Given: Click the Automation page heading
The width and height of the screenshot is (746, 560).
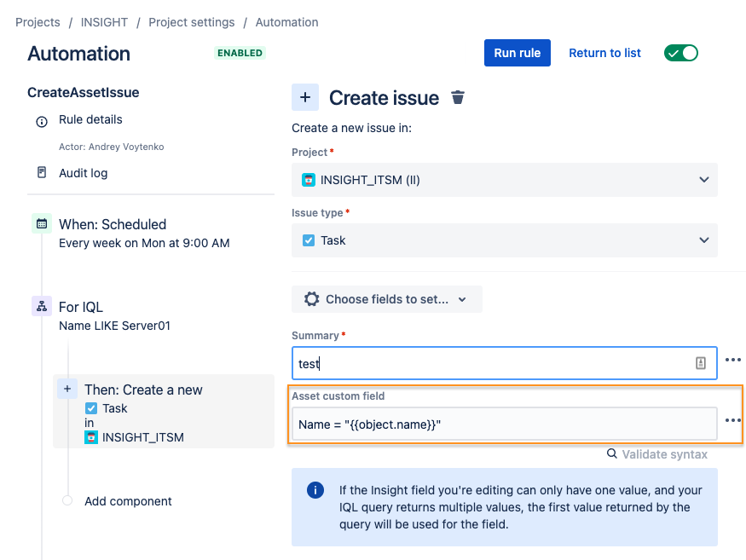Looking at the screenshot, I should tap(79, 54).
